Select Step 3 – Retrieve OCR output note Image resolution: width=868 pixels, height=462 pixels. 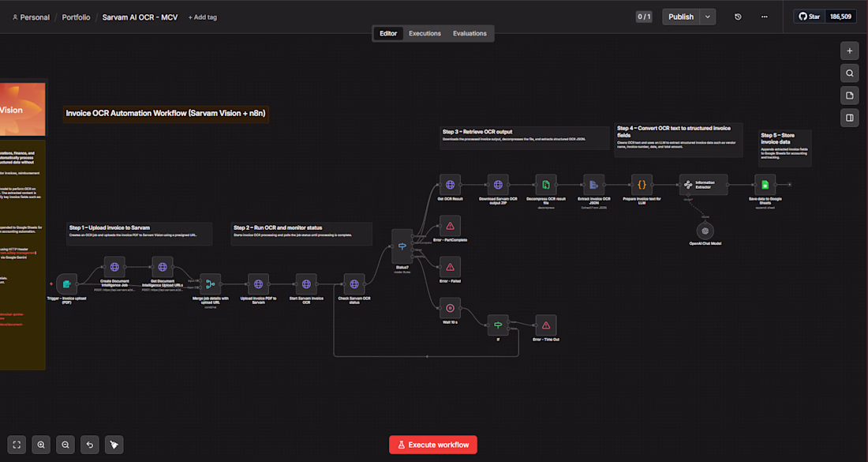click(x=524, y=138)
